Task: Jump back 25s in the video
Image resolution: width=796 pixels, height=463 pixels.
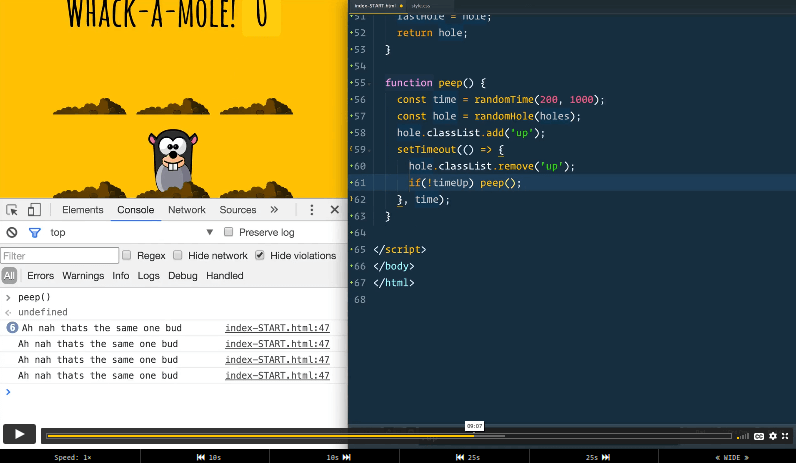Action: coord(468,457)
